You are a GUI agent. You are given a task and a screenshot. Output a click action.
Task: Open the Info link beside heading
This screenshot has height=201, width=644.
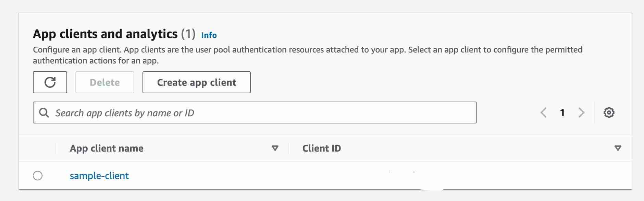pyautogui.click(x=209, y=35)
